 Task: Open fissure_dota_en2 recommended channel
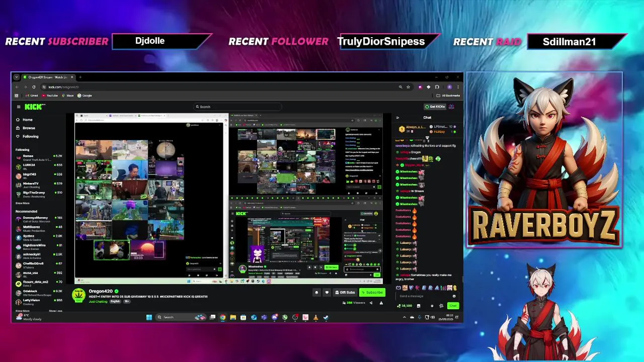point(39,283)
